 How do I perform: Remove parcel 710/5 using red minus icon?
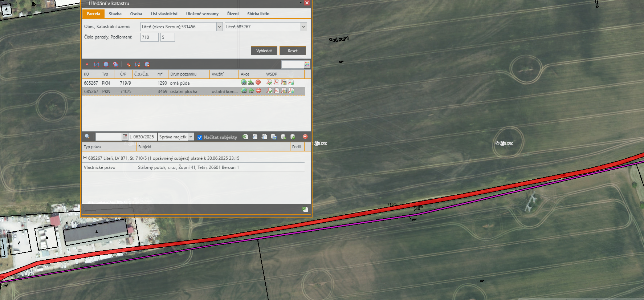(x=258, y=91)
